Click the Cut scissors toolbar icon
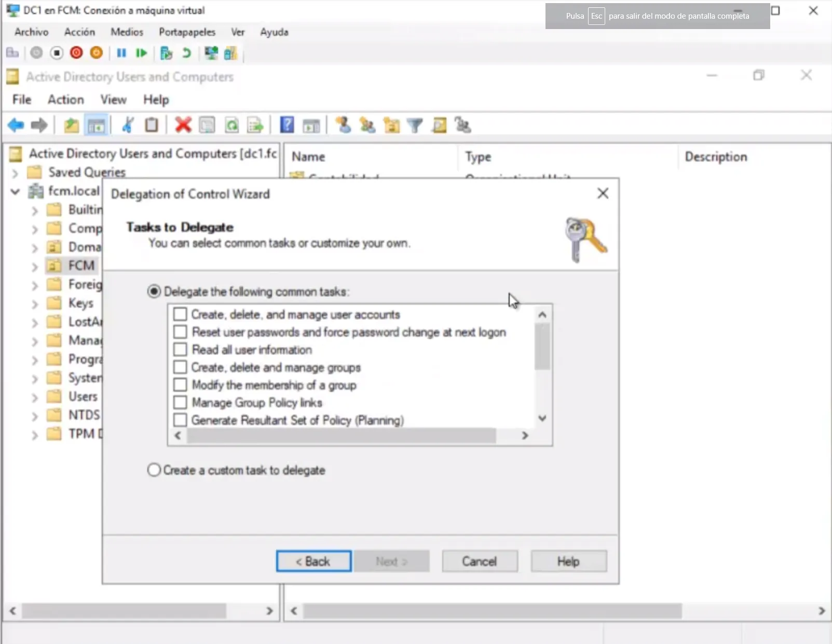Screen dimensions: 832x644 (128, 125)
